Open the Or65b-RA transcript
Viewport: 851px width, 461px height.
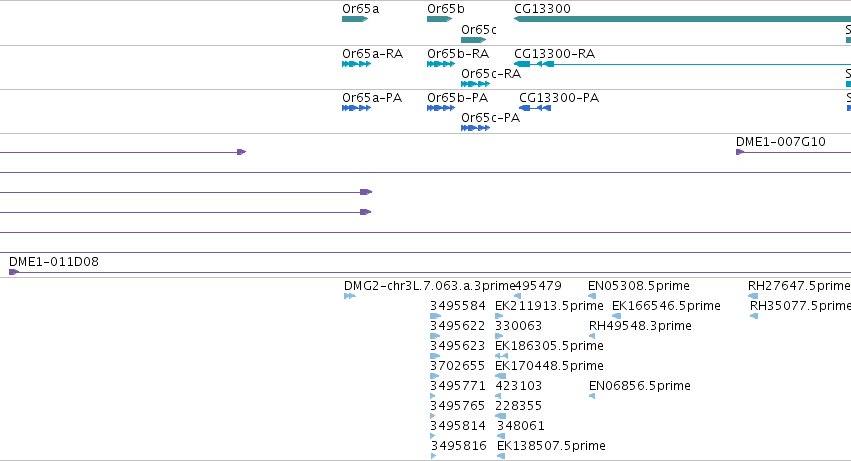441,64
